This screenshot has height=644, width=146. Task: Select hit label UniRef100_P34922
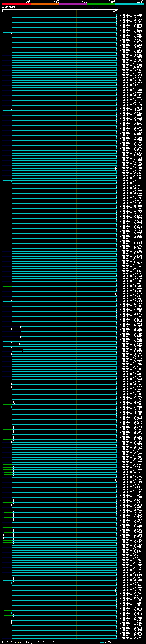pos(131,42)
